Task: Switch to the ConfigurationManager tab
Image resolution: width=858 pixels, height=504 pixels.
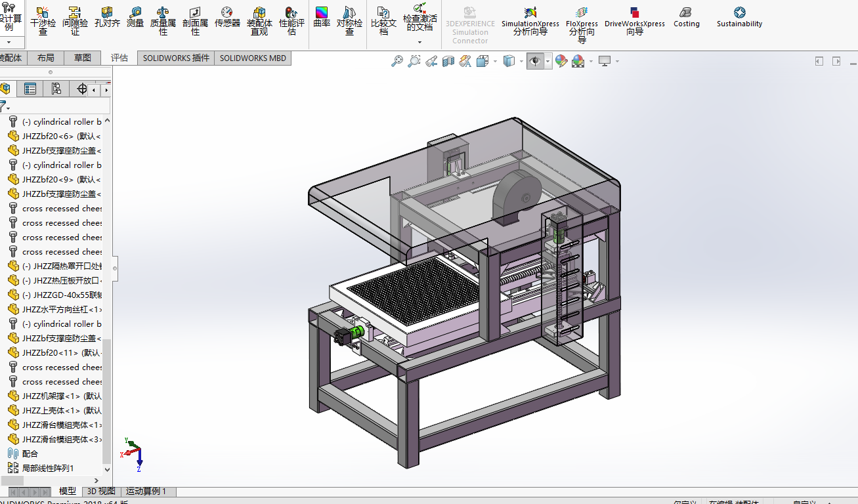Action: pyautogui.click(x=56, y=89)
